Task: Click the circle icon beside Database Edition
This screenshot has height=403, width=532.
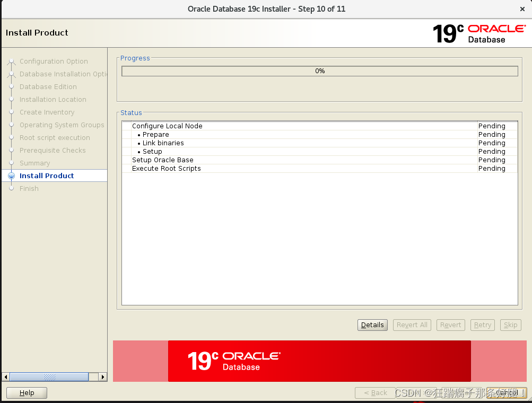Action: tap(11, 86)
